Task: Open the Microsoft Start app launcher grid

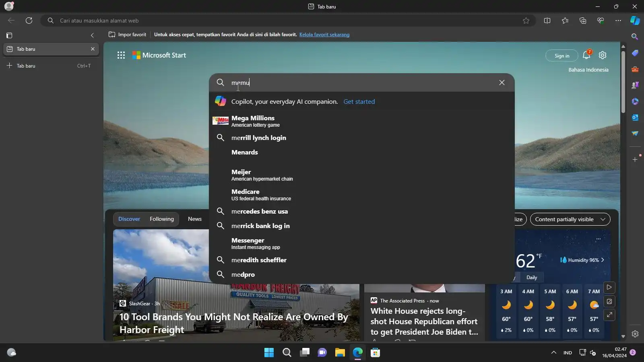Action: tap(121, 55)
